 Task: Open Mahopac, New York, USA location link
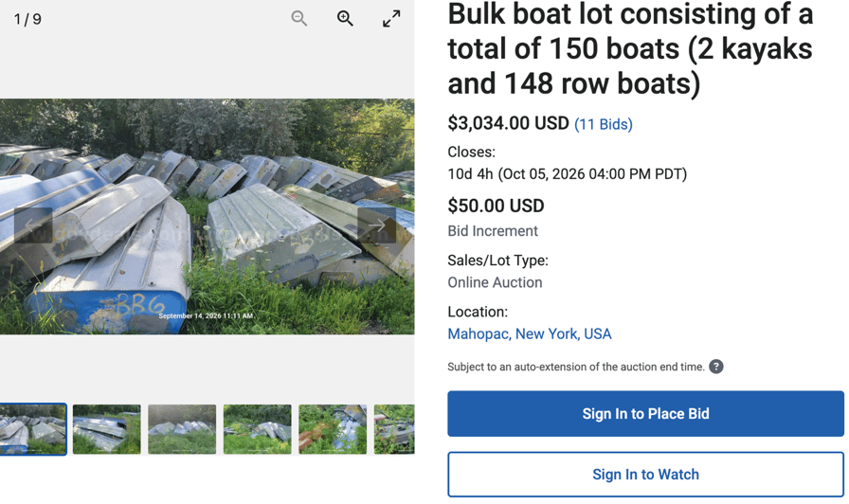tap(530, 334)
